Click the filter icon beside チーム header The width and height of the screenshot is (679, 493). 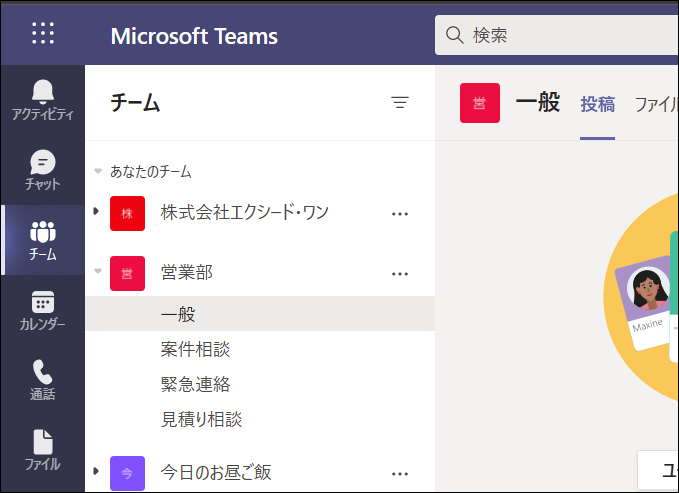click(x=400, y=102)
